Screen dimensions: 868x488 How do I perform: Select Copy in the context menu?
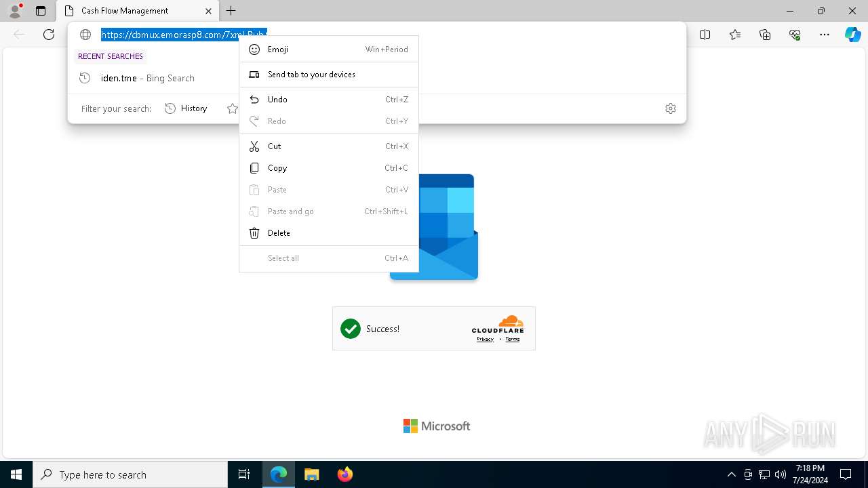[329, 168]
